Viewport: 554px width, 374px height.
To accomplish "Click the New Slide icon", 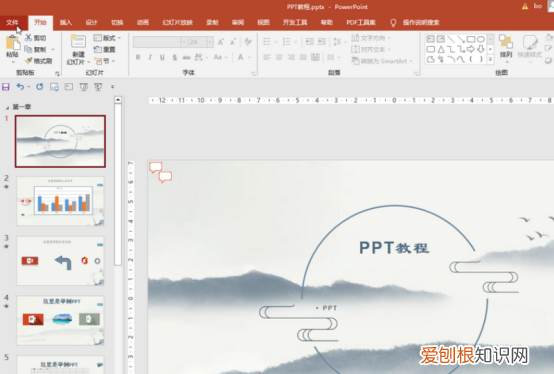I will point(78,42).
